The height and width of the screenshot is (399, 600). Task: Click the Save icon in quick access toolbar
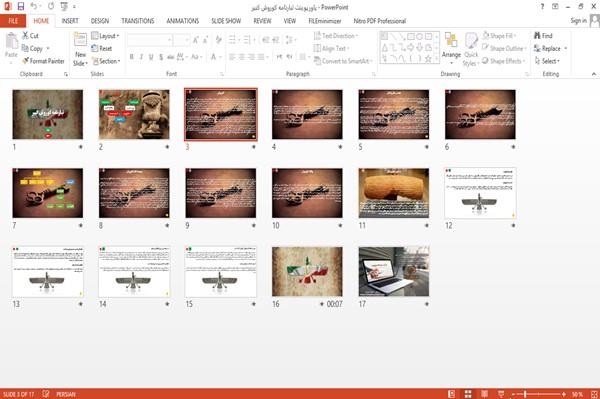pyautogui.click(x=21, y=6)
